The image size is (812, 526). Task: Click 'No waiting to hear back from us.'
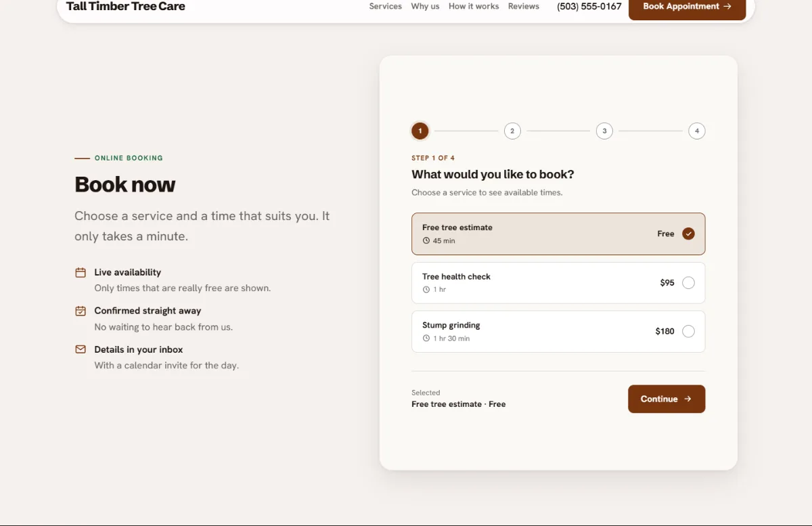(x=164, y=327)
